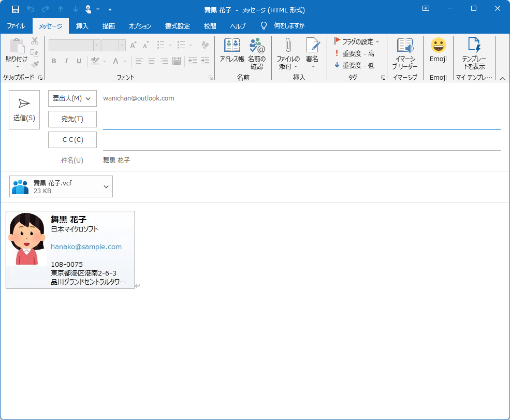Expand the 舞黒 花子.vcf attachment dropdown arrow

tap(106, 187)
